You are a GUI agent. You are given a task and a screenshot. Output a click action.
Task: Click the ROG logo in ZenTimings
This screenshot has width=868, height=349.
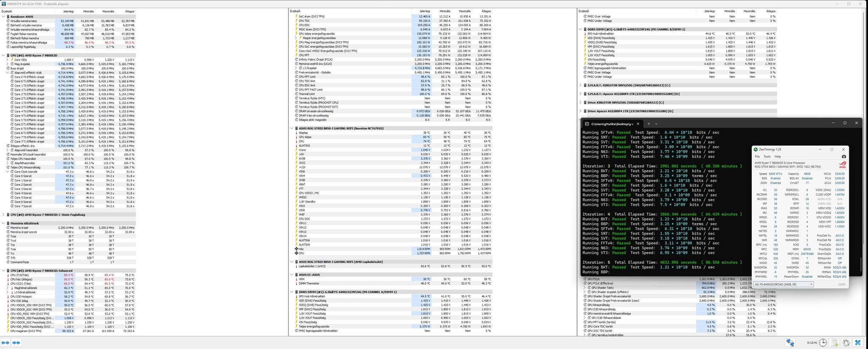click(842, 165)
